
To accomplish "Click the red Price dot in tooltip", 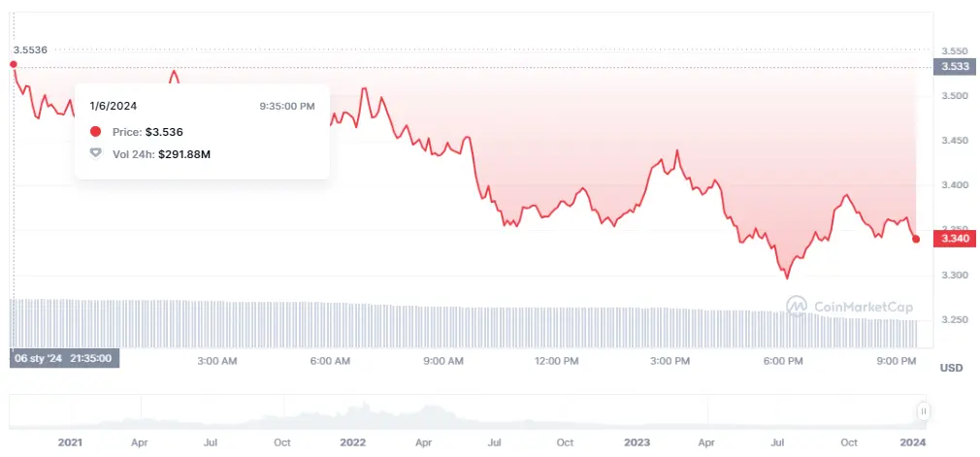I will [x=95, y=132].
